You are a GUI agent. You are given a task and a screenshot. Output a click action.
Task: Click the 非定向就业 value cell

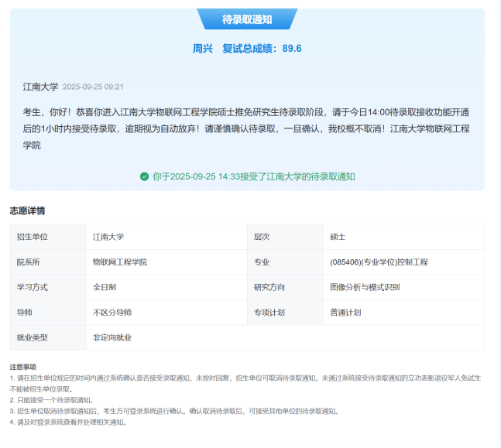click(x=285, y=337)
